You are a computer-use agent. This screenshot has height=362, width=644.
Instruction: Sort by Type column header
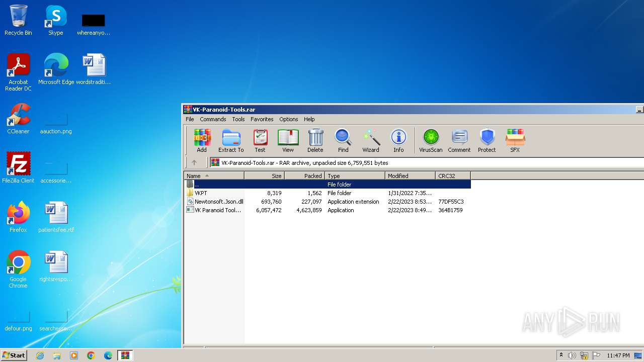355,175
